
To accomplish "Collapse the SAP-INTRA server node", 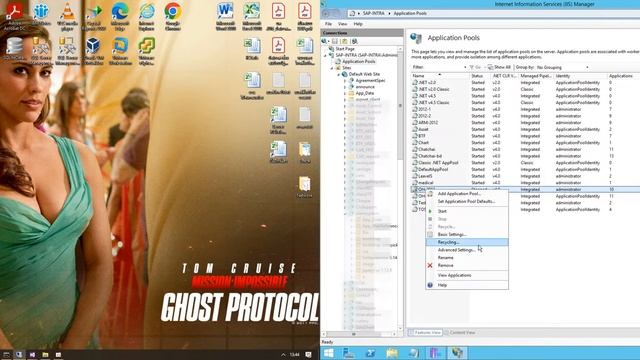I will tap(325, 55).
